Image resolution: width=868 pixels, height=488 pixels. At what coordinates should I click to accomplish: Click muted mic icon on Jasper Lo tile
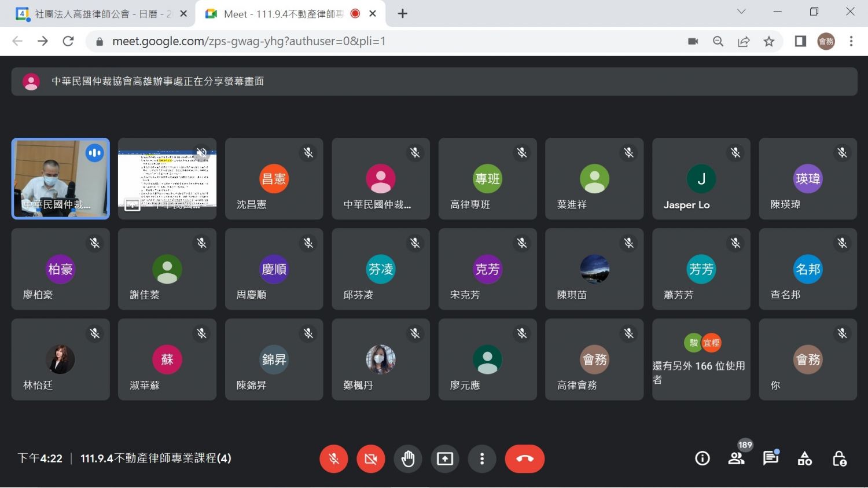(x=735, y=153)
